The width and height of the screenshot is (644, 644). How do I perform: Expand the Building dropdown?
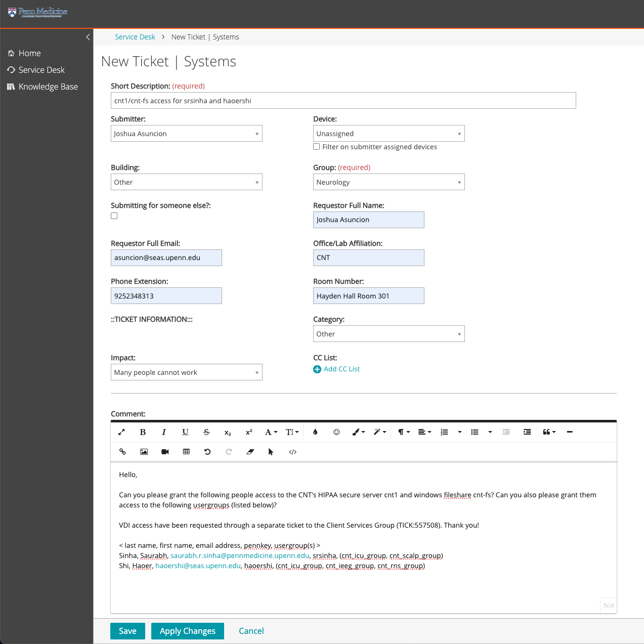pyautogui.click(x=187, y=182)
